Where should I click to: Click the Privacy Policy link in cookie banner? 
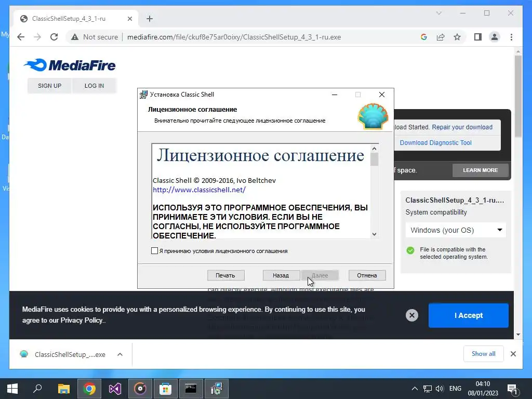(82, 320)
